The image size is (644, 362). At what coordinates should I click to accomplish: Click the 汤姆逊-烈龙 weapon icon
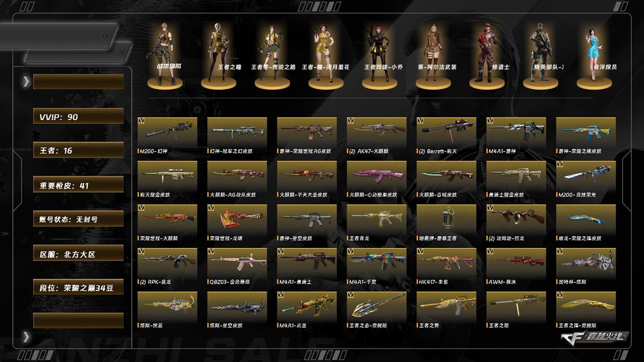coord(516,219)
